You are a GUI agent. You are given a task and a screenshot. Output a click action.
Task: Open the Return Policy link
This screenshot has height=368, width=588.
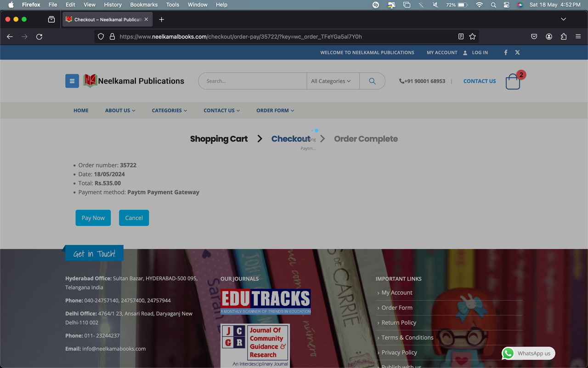[399, 322]
